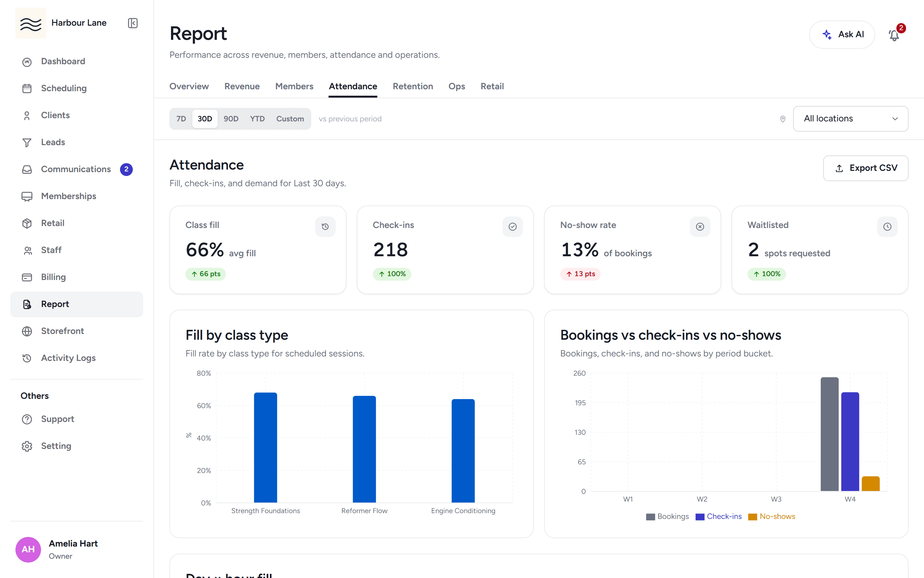Click the No-show rate x-circle icon
The width and height of the screenshot is (924, 578).
(x=700, y=227)
